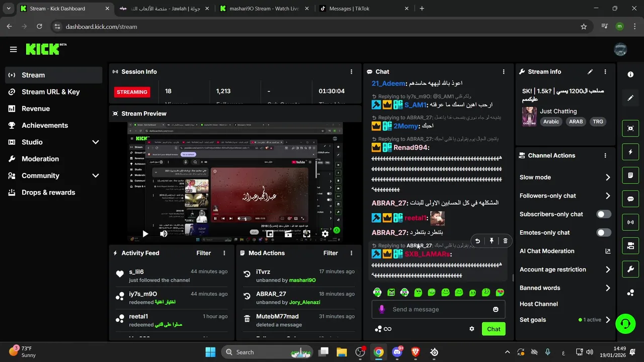Open the Channel Actions three-dot menu

(605, 156)
